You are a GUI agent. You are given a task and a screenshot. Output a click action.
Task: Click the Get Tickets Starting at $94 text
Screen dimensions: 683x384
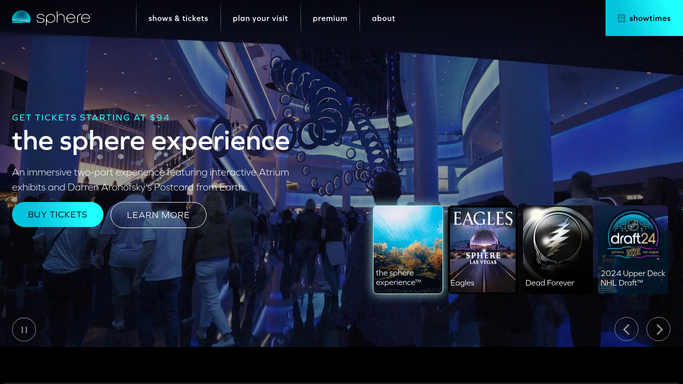91,118
